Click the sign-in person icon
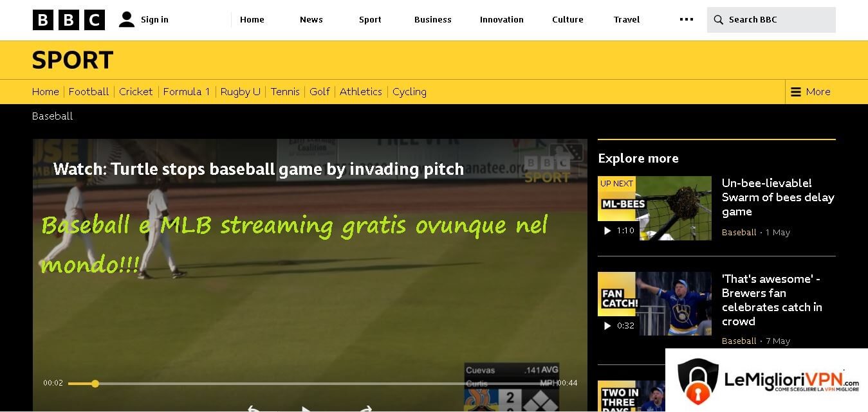The image size is (868, 412). (127, 19)
